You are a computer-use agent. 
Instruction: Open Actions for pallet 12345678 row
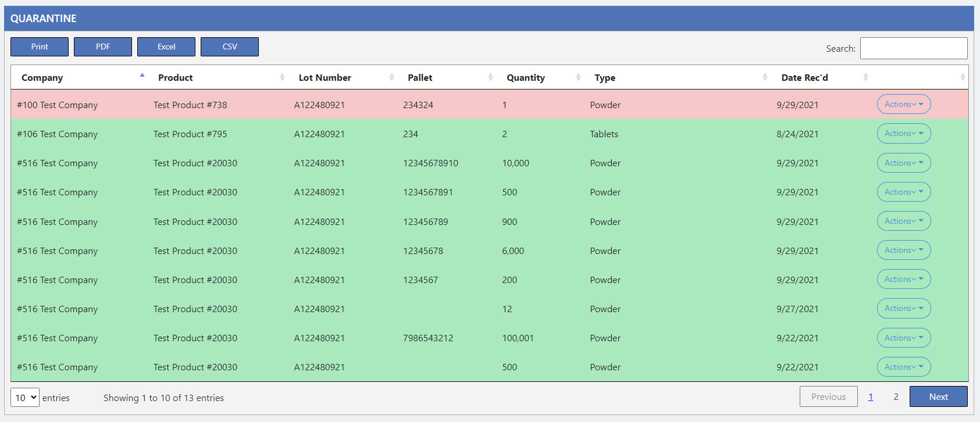(x=904, y=251)
